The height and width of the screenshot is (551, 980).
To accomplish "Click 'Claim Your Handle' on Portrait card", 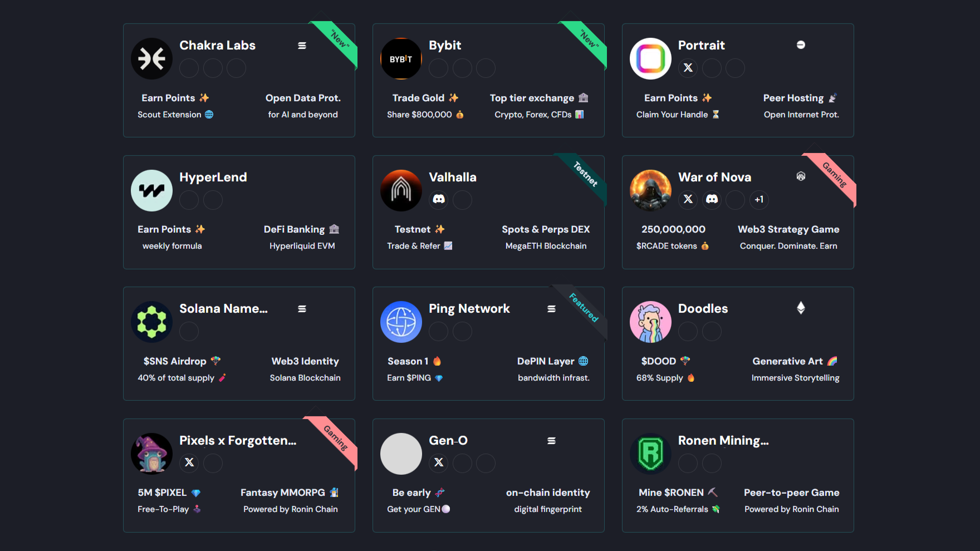I will pos(678,115).
